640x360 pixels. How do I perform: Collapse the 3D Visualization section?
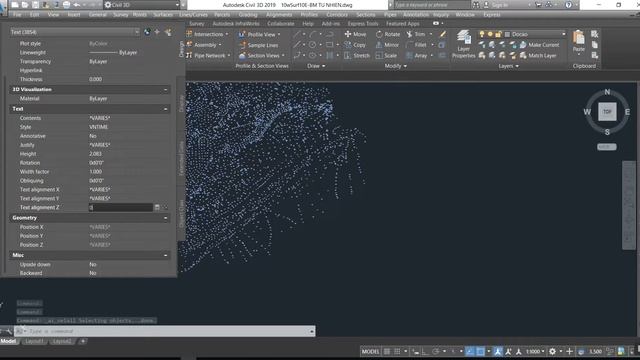point(165,89)
